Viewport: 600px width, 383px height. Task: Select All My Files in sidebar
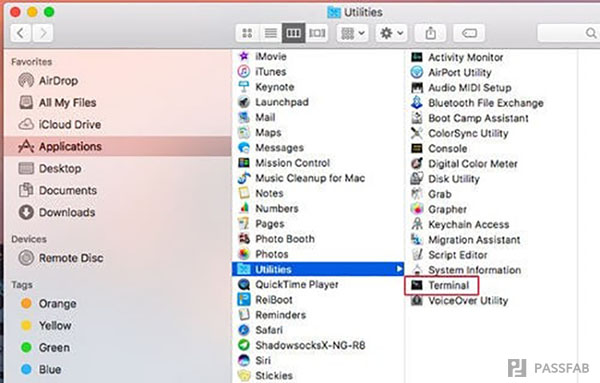(57, 103)
